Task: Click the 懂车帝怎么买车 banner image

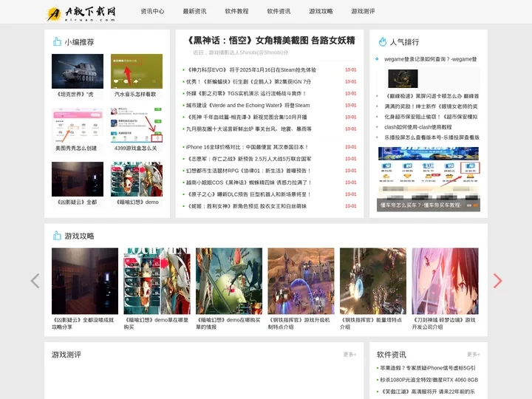Action: tap(428, 179)
